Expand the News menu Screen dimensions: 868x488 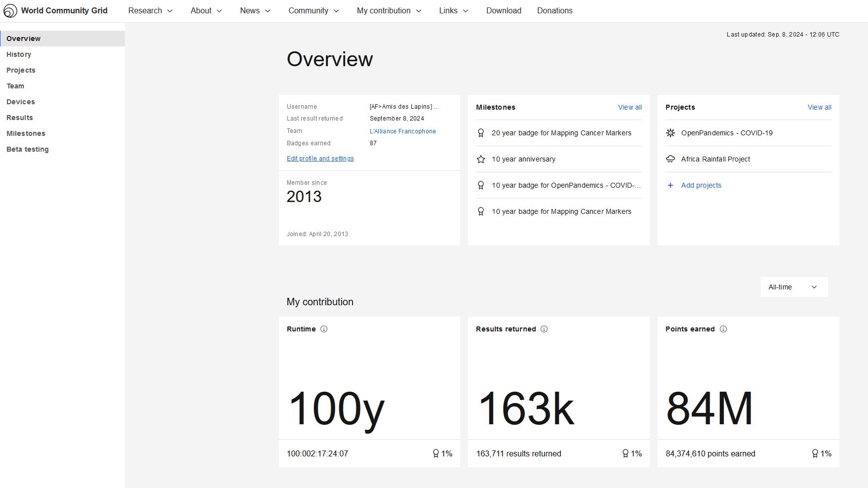pyautogui.click(x=255, y=10)
